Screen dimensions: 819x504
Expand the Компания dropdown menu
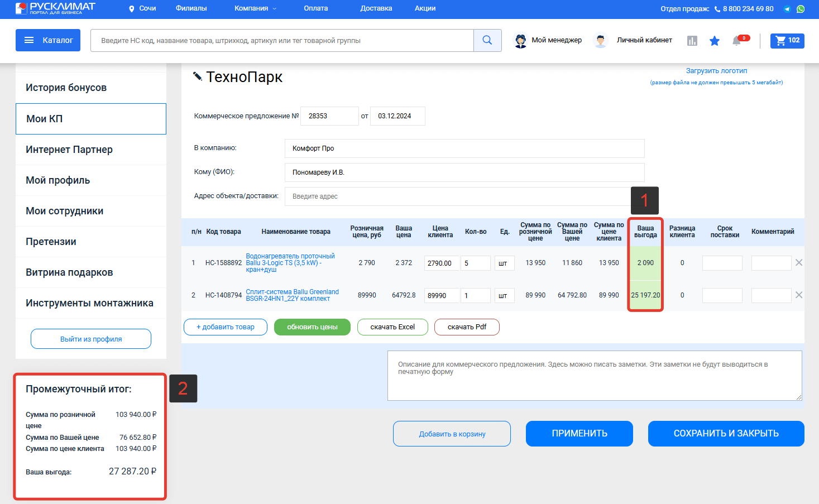click(x=255, y=8)
